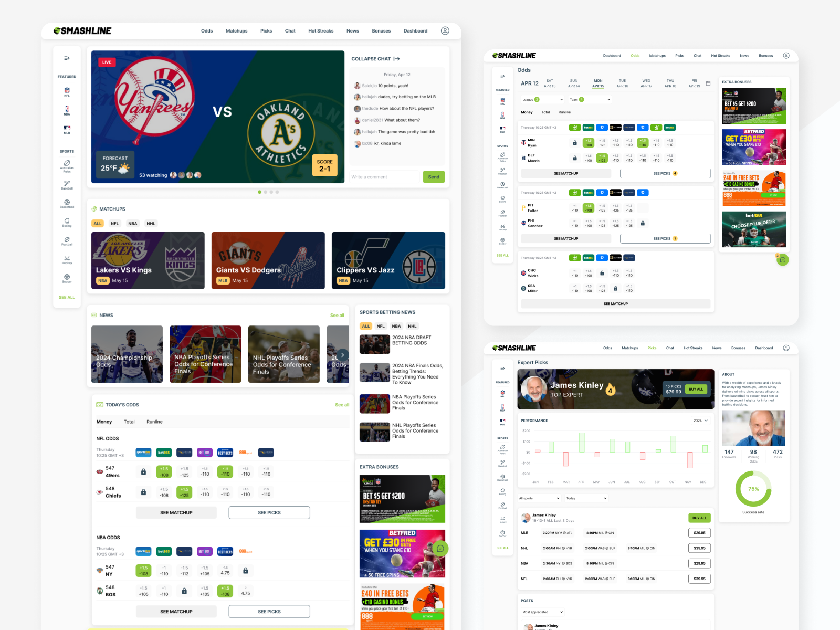The height and width of the screenshot is (630, 840).
Task: Open Most appreciated dropdown under Posts
Action: click(x=543, y=612)
